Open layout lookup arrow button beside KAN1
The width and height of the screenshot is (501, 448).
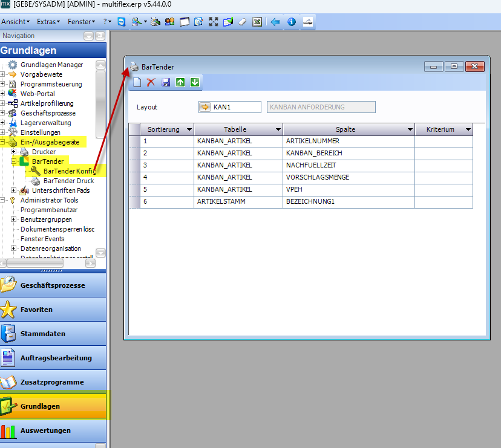point(205,107)
